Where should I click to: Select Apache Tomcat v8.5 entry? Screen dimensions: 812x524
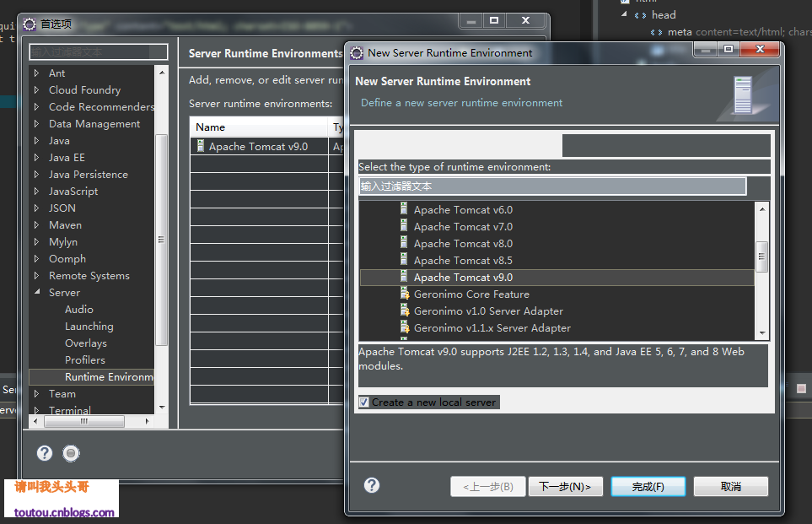[463, 260]
